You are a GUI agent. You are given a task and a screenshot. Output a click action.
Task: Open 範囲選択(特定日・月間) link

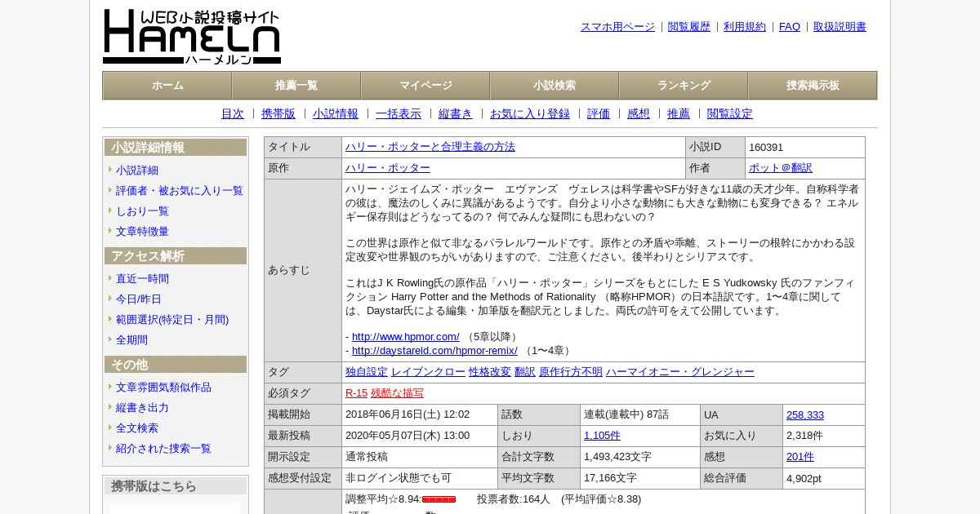tap(172, 320)
